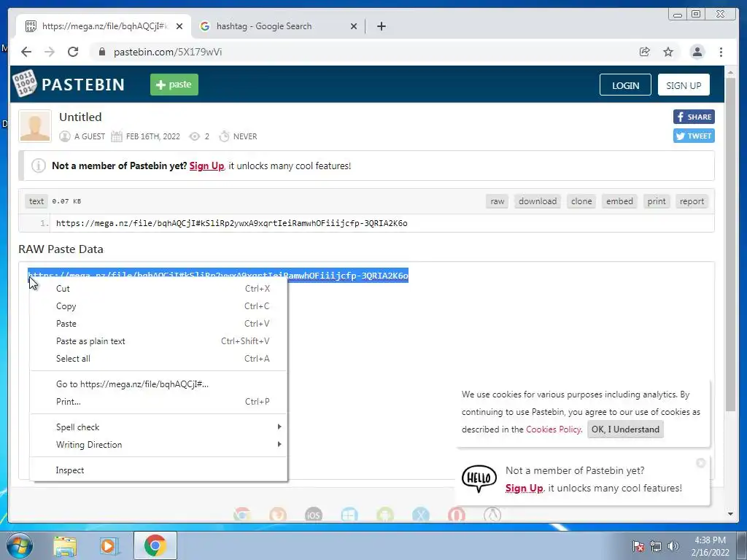Click the Facebook SHARE button
This screenshot has height=560, width=747.
tap(694, 117)
